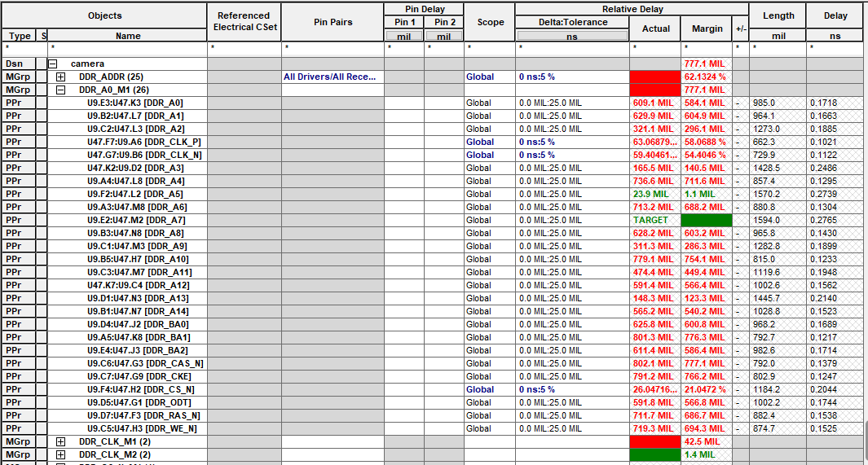868x465 pixels.
Task: Select pin pair U9.E3:U47.K3 [DDR_A0]
Action: (135, 103)
